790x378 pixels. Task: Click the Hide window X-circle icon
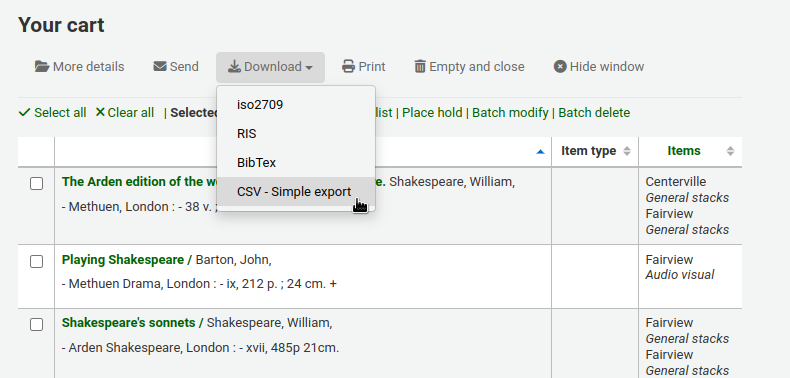coord(560,67)
